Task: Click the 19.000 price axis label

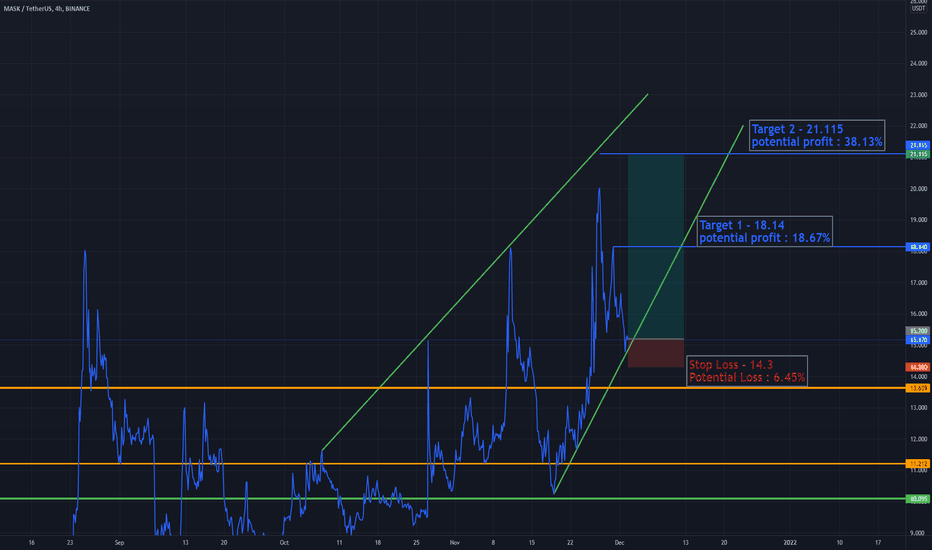Action: tap(918, 220)
